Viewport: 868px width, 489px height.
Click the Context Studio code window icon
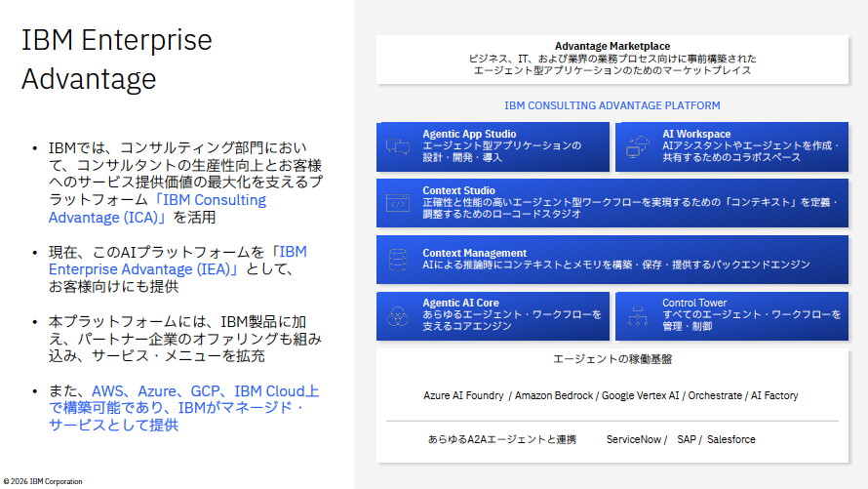point(398,203)
